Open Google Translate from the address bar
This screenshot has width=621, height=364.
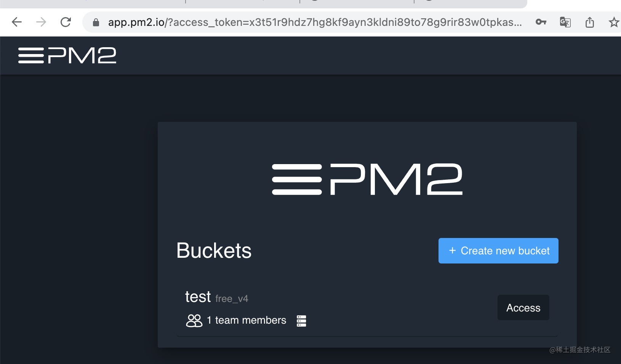(x=565, y=22)
